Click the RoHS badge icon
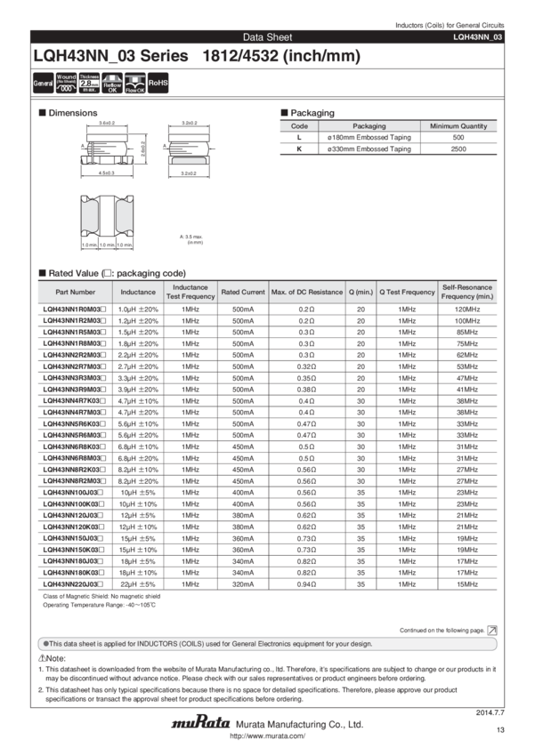Image resolution: width=535 pixels, height=756 pixels. [x=158, y=83]
